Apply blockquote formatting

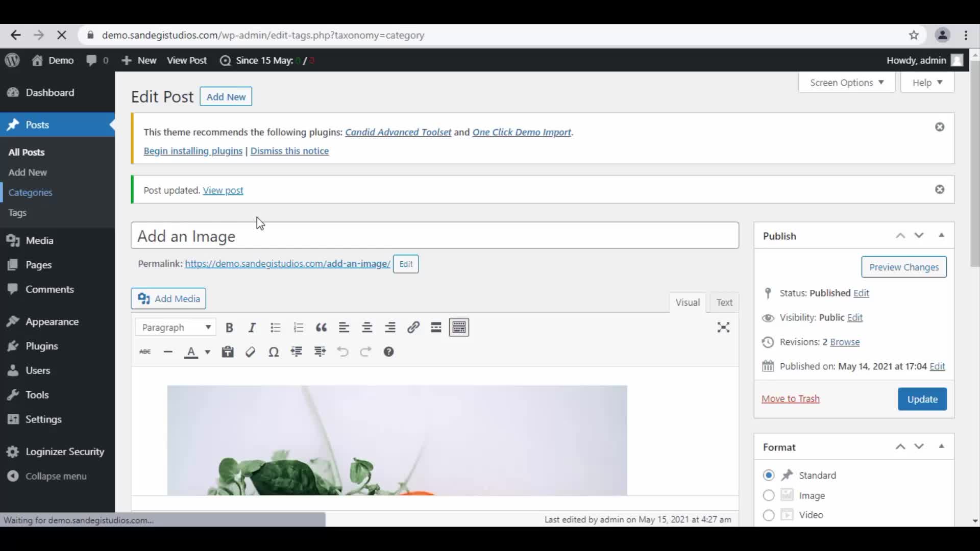321,328
